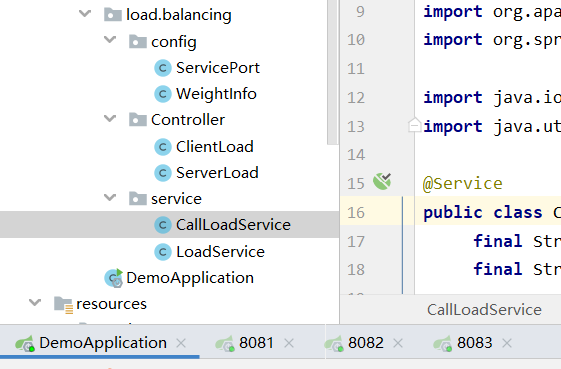Click 'public class' on line 16
Image resolution: width=561 pixels, height=369 pixels.
click(x=483, y=213)
